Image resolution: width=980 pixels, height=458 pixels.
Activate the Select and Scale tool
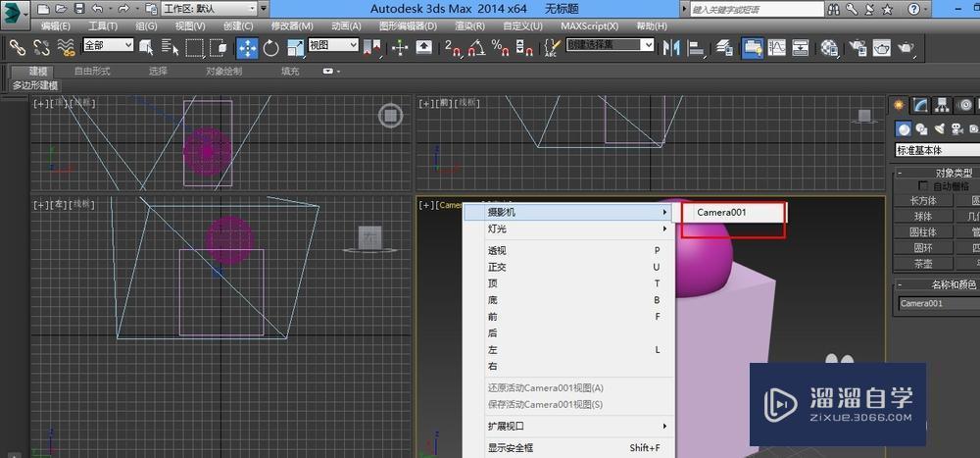(295, 47)
